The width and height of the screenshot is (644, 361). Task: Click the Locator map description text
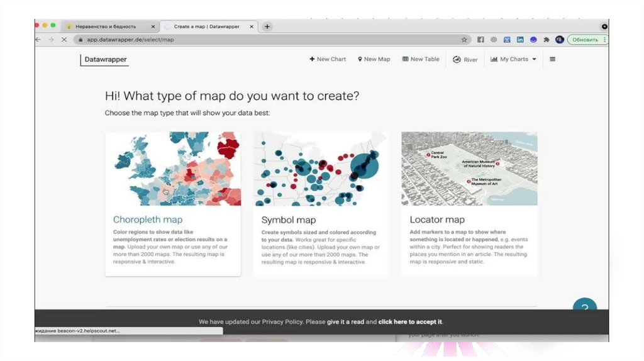(469, 247)
